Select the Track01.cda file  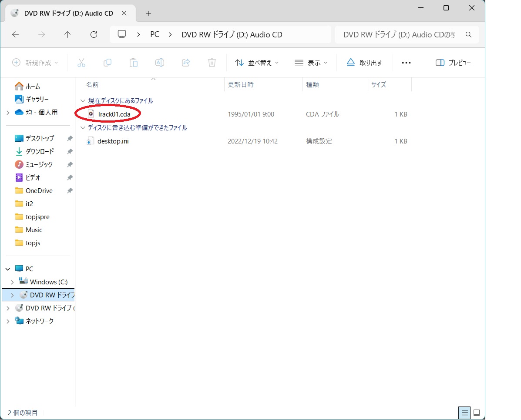pos(113,114)
